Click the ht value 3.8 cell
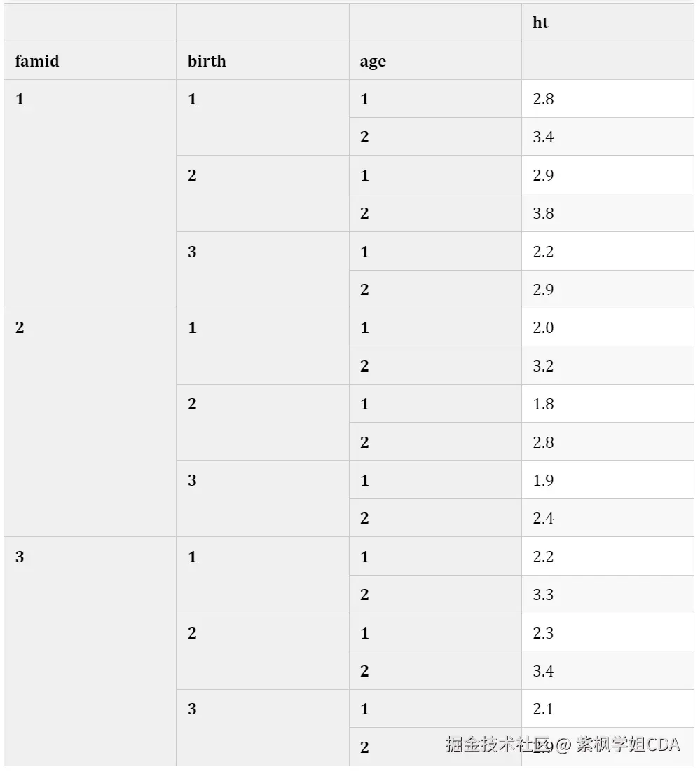Screen dimensions: 700x774 (x=543, y=213)
